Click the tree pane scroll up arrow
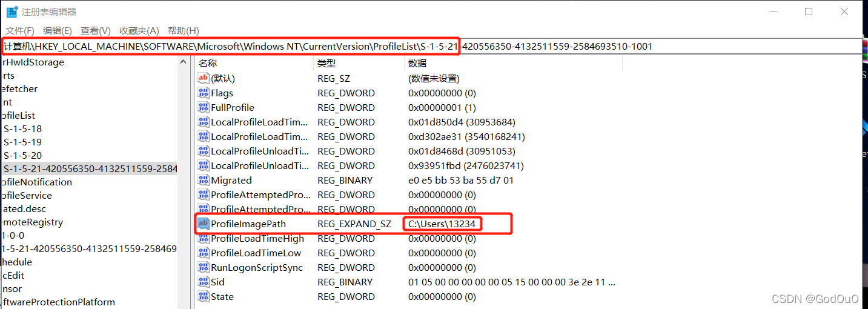This screenshot has height=309, width=868. (184, 62)
